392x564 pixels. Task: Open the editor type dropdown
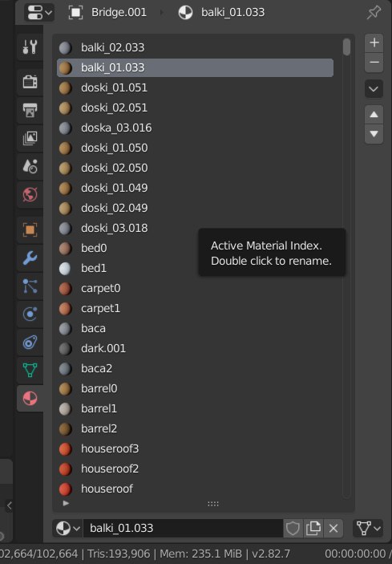[x=39, y=12]
